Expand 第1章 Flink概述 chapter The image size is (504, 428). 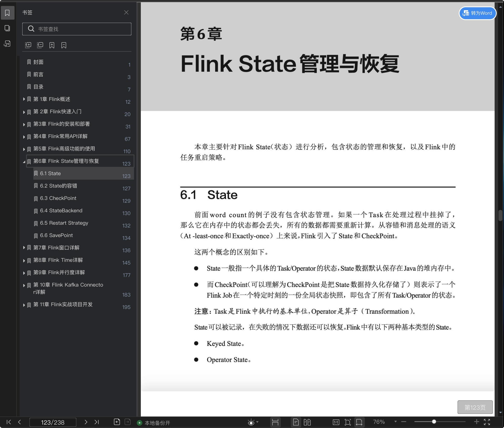24,99
